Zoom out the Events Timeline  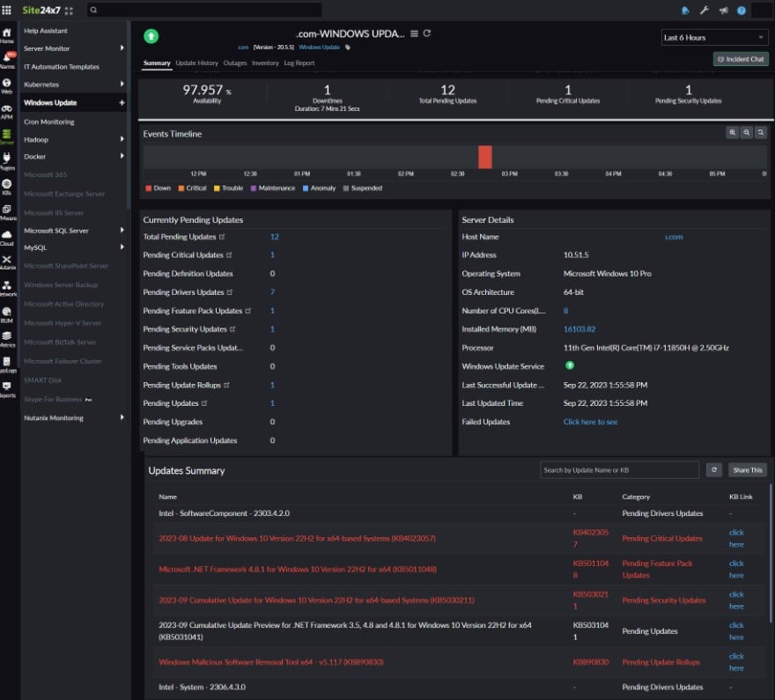747,132
